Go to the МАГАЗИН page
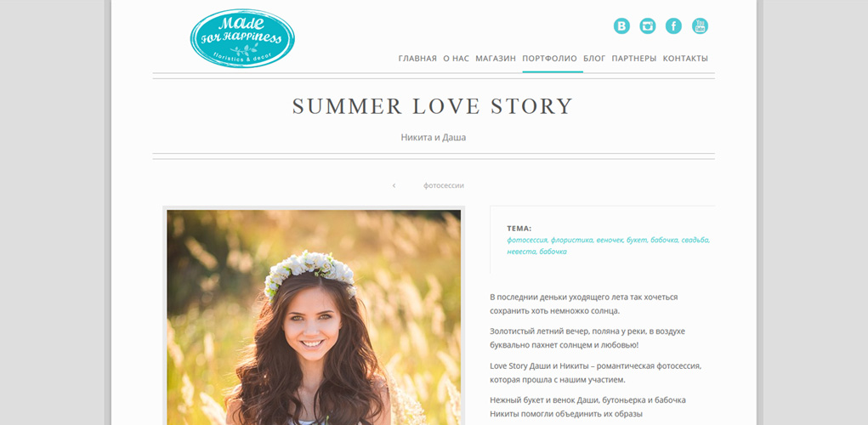Viewport: 868px width, 425px height. click(496, 58)
